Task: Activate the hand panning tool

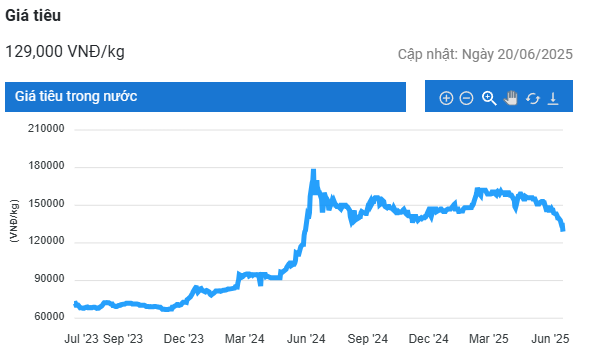Action: 511,98
